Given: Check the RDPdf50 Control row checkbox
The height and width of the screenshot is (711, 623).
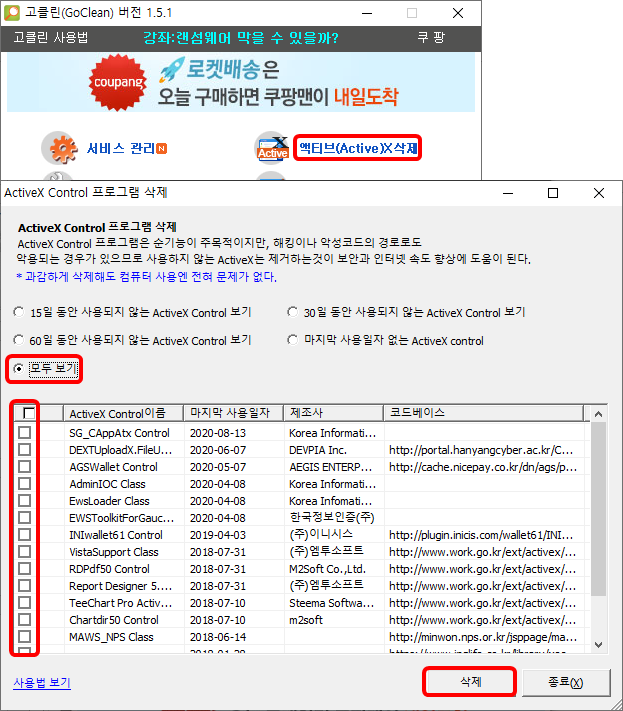Looking at the screenshot, I should (x=24, y=569).
